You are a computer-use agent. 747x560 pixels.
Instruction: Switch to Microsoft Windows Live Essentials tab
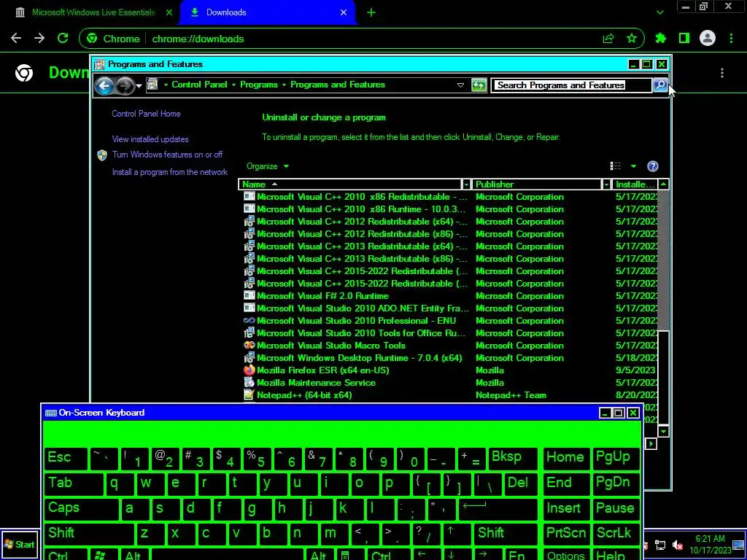(93, 12)
